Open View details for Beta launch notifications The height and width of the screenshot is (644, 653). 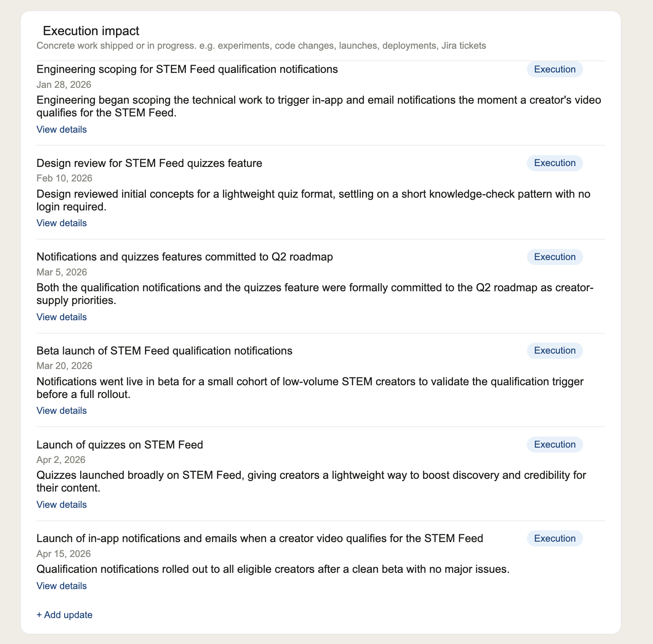click(x=62, y=411)
